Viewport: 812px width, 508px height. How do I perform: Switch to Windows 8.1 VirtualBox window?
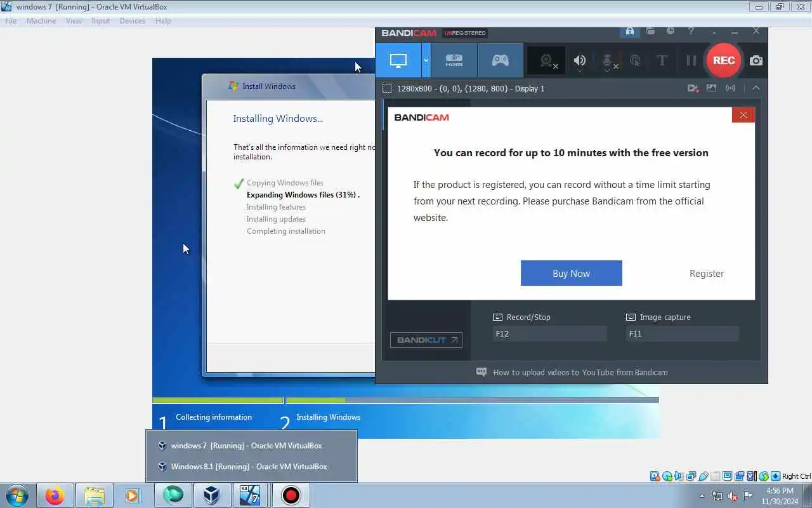point(251,466)
